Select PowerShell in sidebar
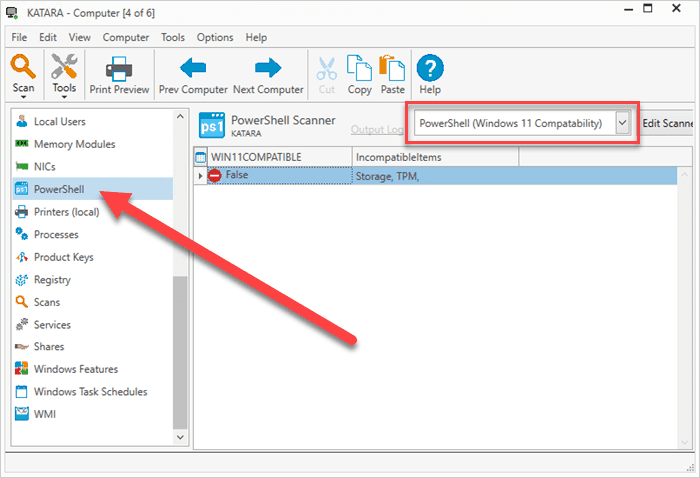This screenshot has height=478, width=700. pyautogui.click(x=92, y=189)
